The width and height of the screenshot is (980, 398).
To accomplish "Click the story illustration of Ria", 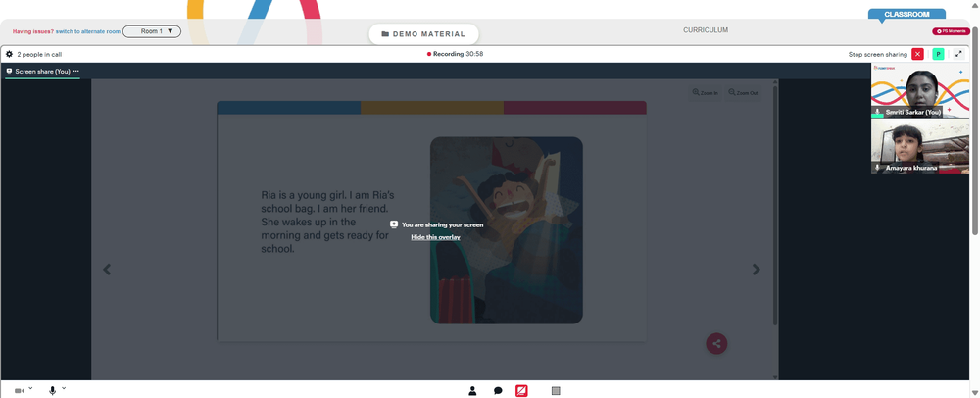I will click(x=507, y=230).
